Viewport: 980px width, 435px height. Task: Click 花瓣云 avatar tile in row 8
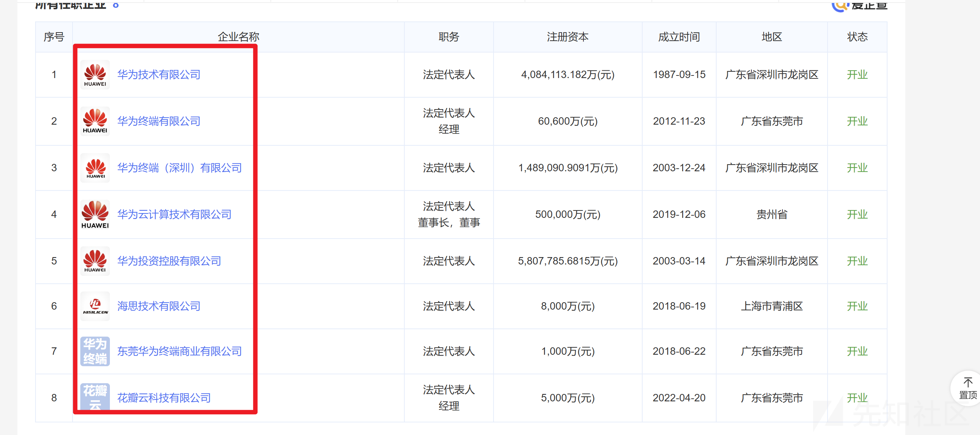tap(95, 396)
